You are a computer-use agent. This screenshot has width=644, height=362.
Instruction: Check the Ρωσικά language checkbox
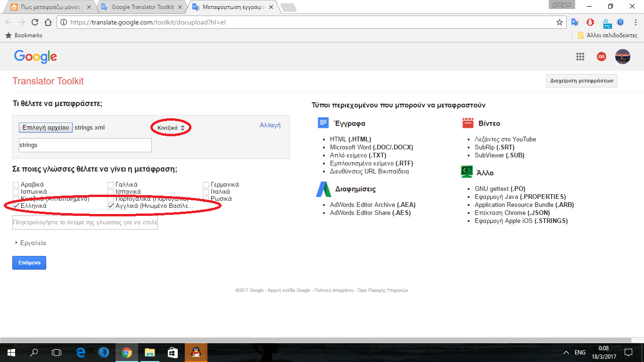[206, 199]
